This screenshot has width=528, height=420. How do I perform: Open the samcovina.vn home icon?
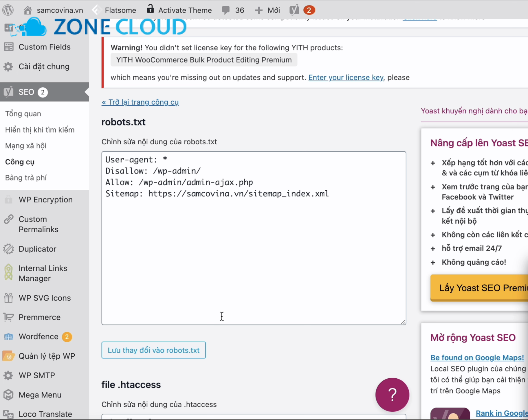click(x=28, y=10)
